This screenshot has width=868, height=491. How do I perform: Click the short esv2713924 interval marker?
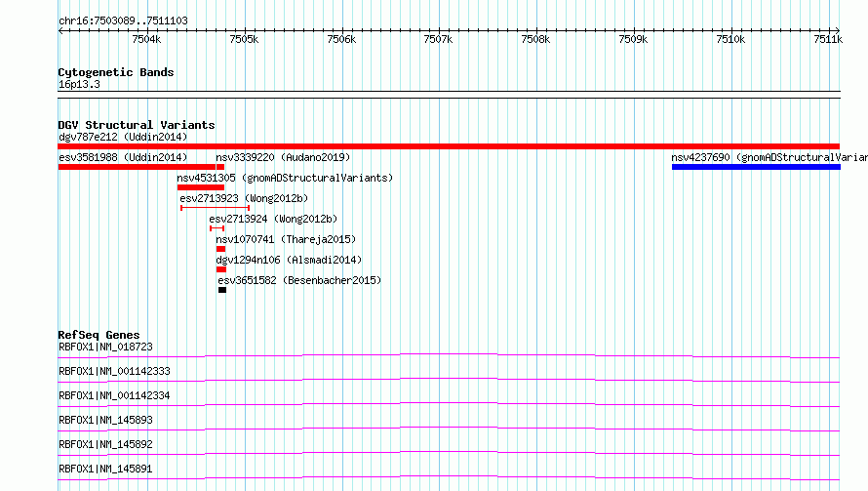[217, 228]
